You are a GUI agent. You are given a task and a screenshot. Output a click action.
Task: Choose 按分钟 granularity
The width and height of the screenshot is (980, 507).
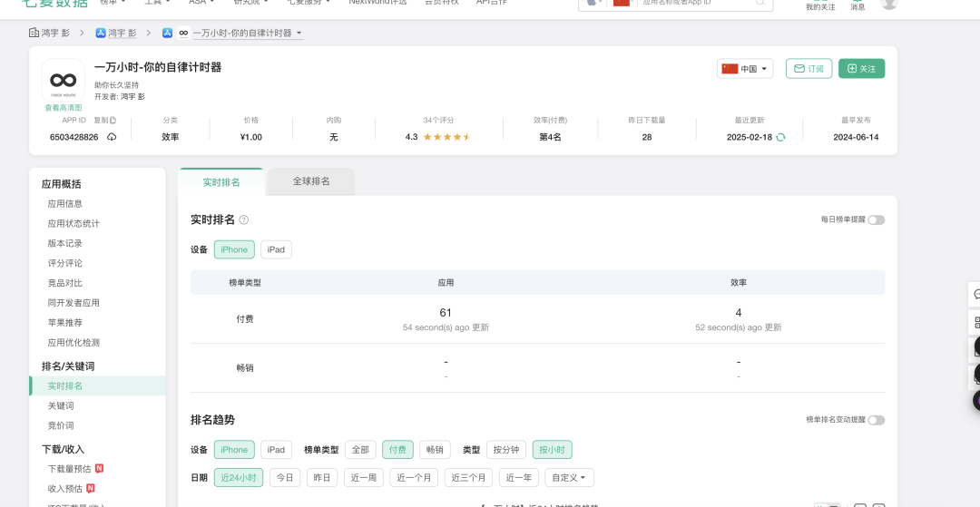tap(506, 450)
